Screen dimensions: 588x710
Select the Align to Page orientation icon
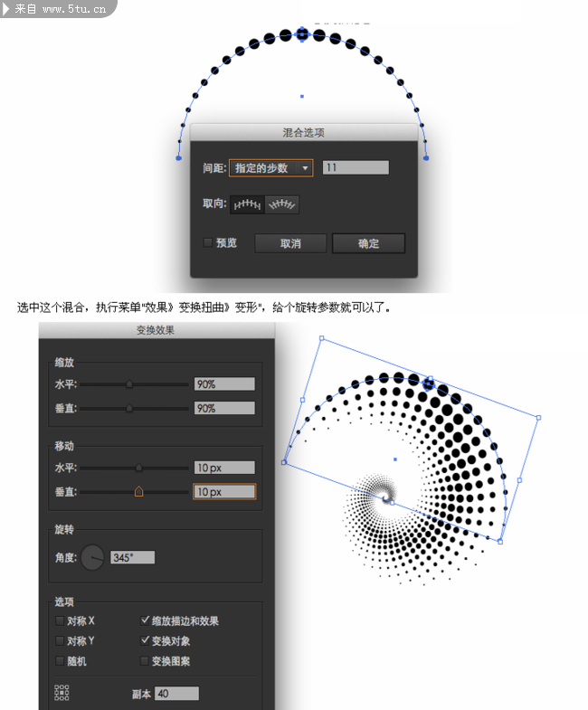(x=247, y=204)
